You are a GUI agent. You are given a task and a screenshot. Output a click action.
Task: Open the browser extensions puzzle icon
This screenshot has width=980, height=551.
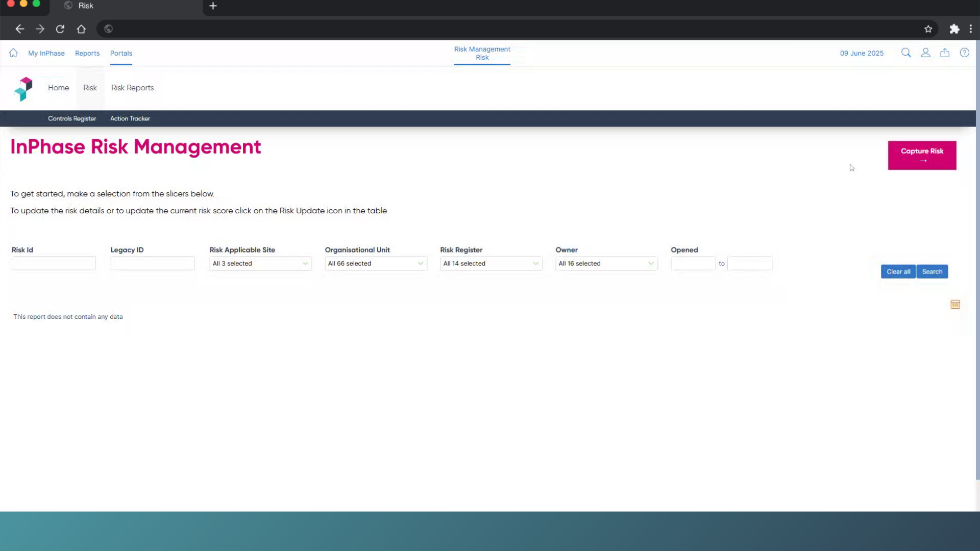(954, 29)
